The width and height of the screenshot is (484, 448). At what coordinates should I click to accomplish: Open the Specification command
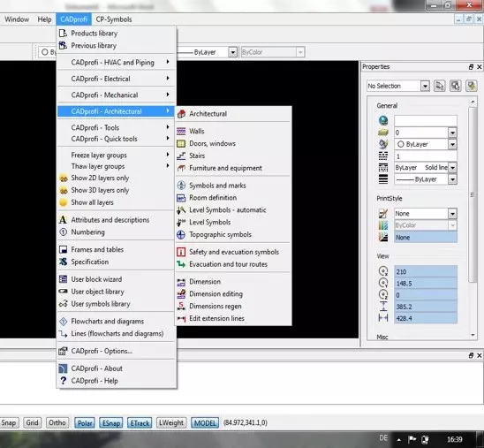point(117,262)
